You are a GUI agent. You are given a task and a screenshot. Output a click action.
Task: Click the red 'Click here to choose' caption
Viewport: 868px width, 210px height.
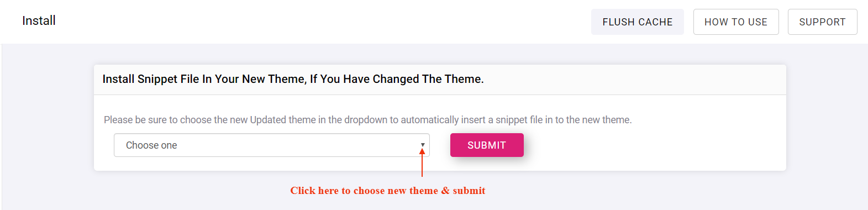[388, 191]
